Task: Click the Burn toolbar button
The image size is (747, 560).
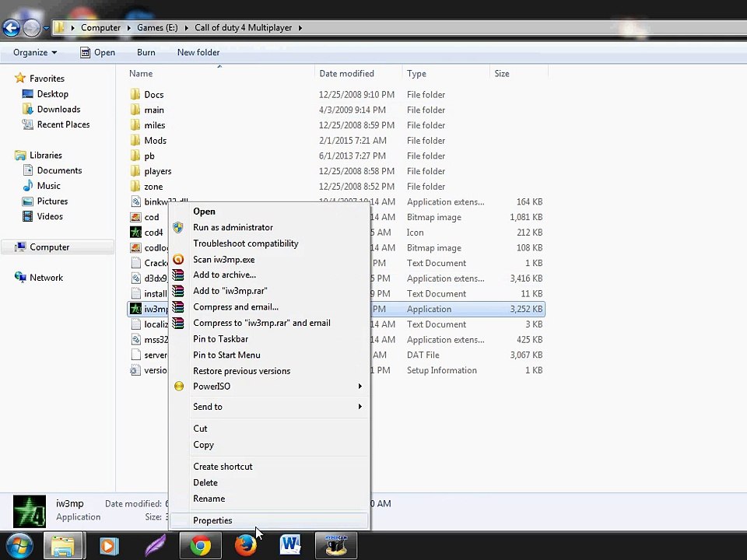Action: click(146, 52)
